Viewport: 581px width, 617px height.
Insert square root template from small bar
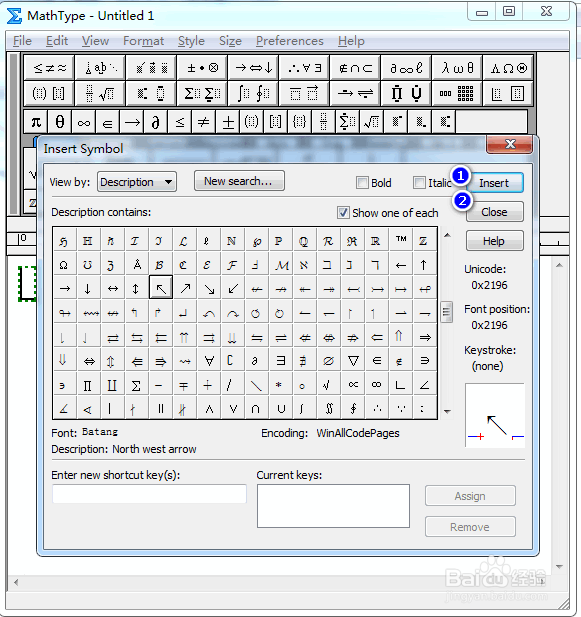click(x=372, y=122)
